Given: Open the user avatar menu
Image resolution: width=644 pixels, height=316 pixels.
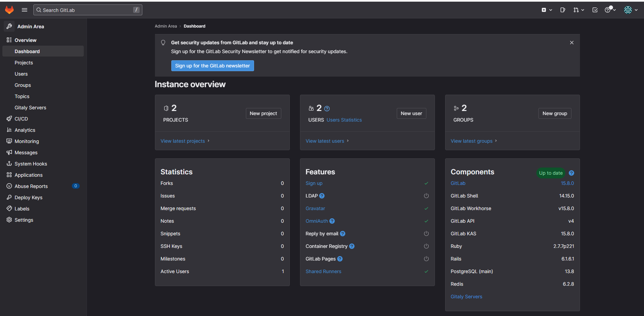Looking at the screenshot, I should tap(631, 10).
